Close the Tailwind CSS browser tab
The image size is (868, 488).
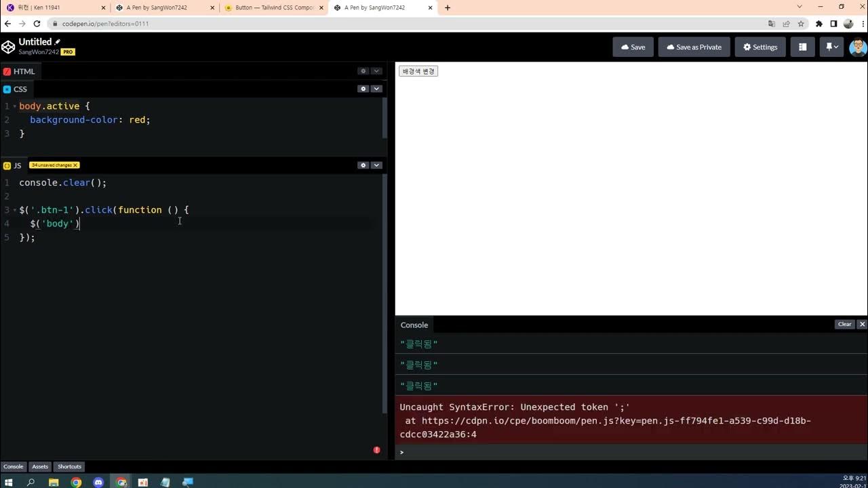(320, 7)
